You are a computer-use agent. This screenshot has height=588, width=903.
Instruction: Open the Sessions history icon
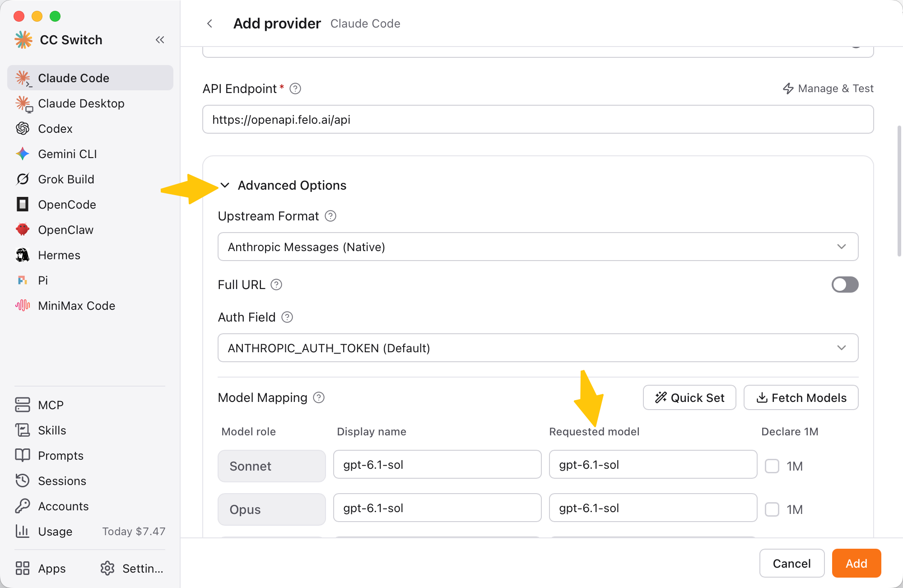tap(23, 481)
